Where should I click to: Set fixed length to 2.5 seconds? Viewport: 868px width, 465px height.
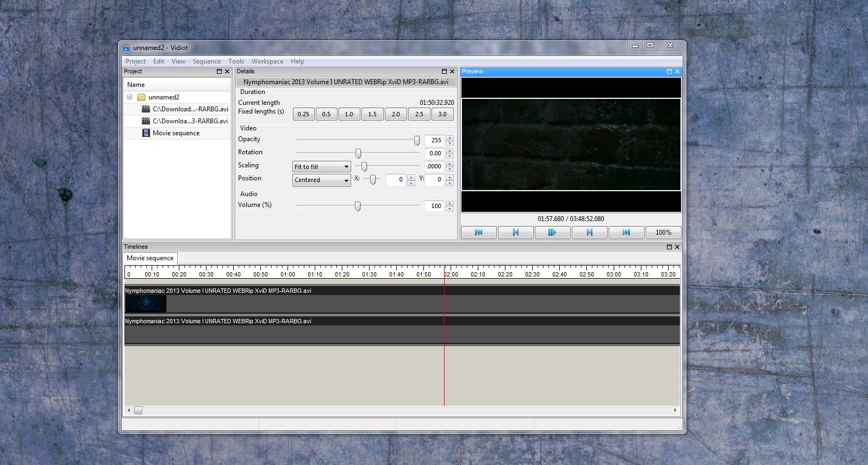click(x=419, y=114)
